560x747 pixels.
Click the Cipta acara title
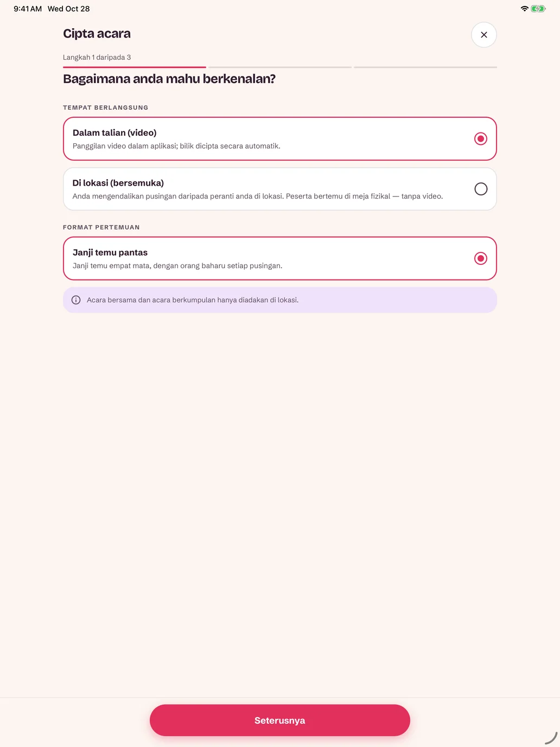tap(97, 34)
